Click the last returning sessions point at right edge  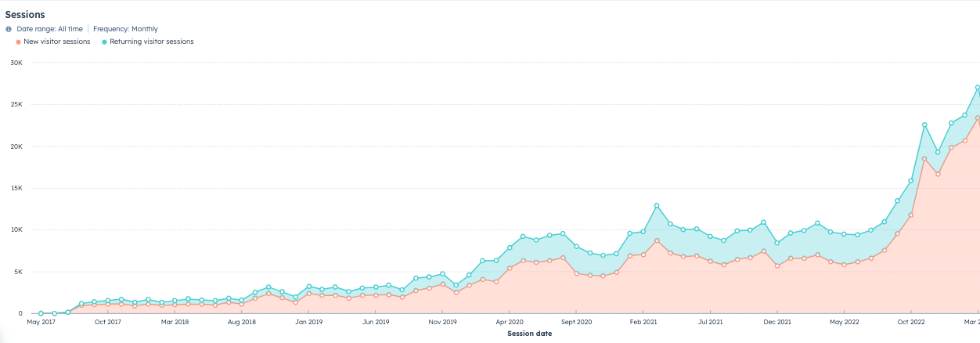978,88
